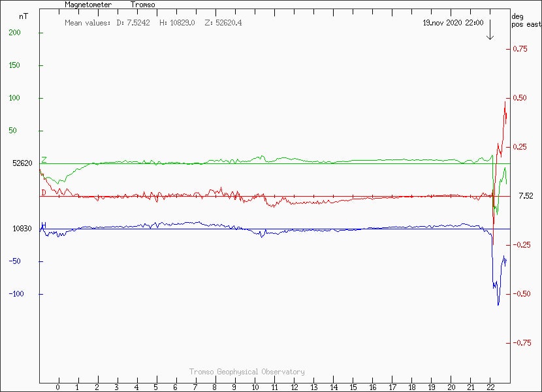Click hour 2 on the time axis

(97, 387)
